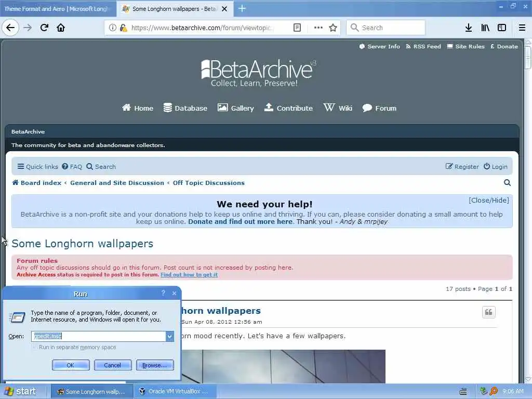532x399 pixels.
Task: Click Browse... in Run dialog
Action: [155, 365]
